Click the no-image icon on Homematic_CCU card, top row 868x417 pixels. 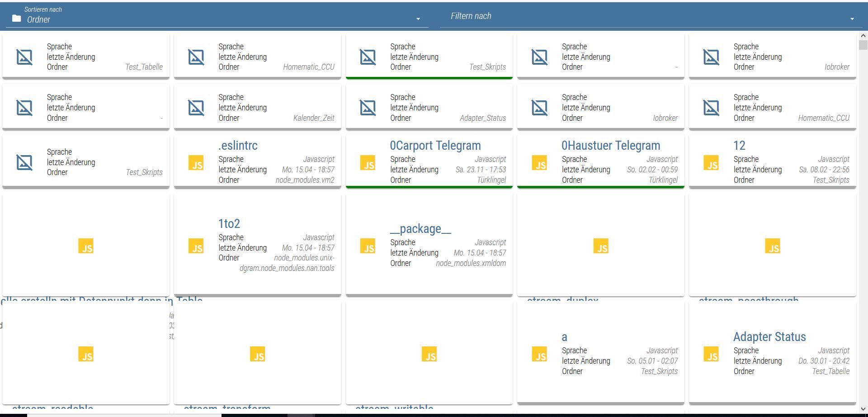[x=196, y=57]
